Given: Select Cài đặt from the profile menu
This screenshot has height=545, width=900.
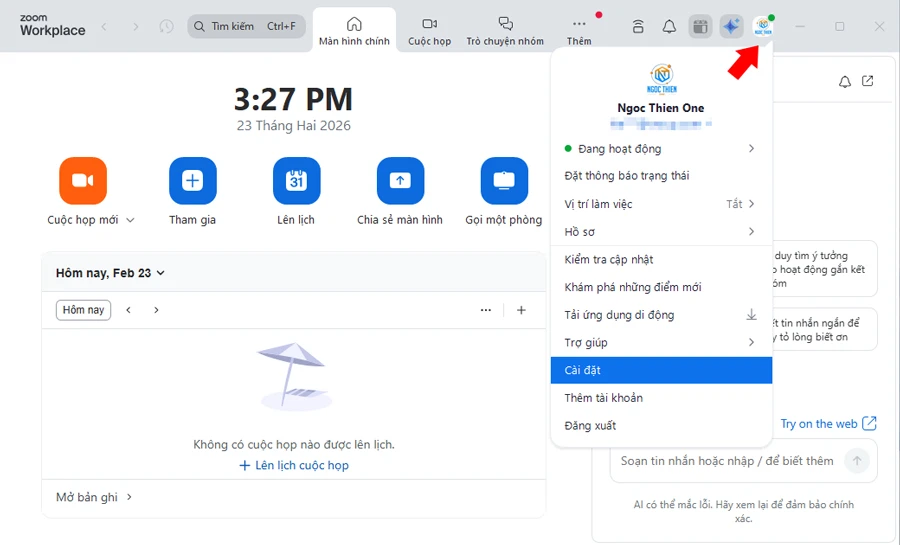Looking at the screenshot, I should [x=661, y=370].
